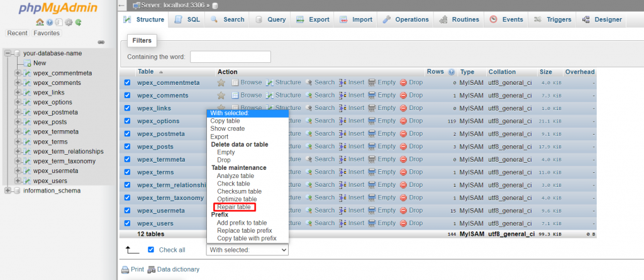
Task: Uncheck the wpex_usermeta table checkbox
Action: pyautogui.click(x=128, y=211)
